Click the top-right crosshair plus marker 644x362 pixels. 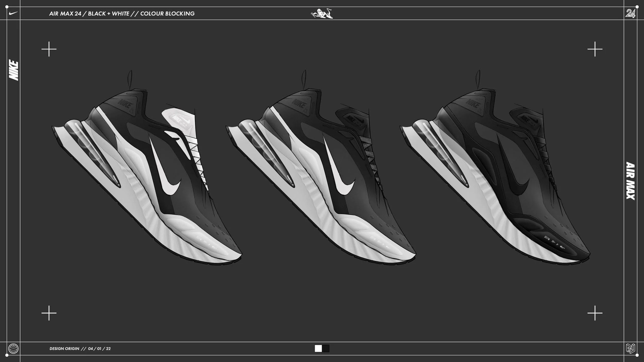(x=595, y=49)
